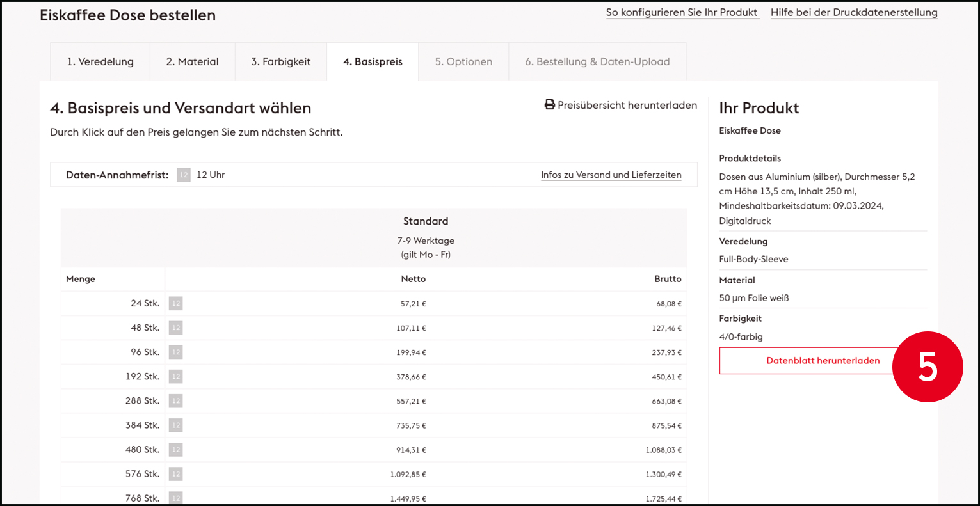Pick net price 1.449,95 € for 768 Stk.

tap(408, 498)
